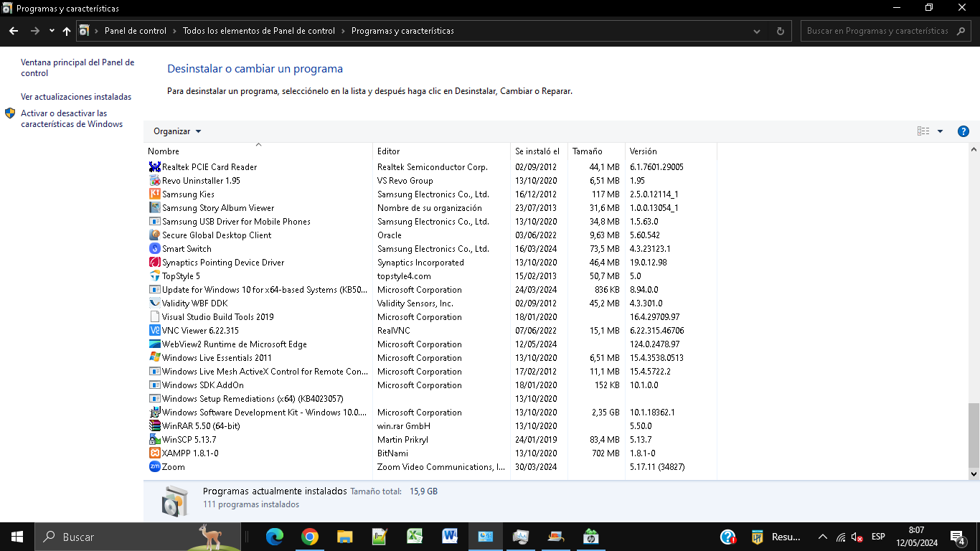The height and width of the screenshot is (551, 980).
Task: Click the Zoom program icon
Action: tap(154, 467)
